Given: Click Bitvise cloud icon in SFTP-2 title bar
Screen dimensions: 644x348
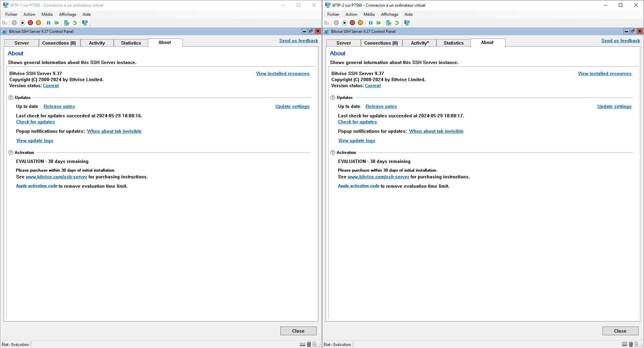Looking at the screenshot, I should [326, 32].
